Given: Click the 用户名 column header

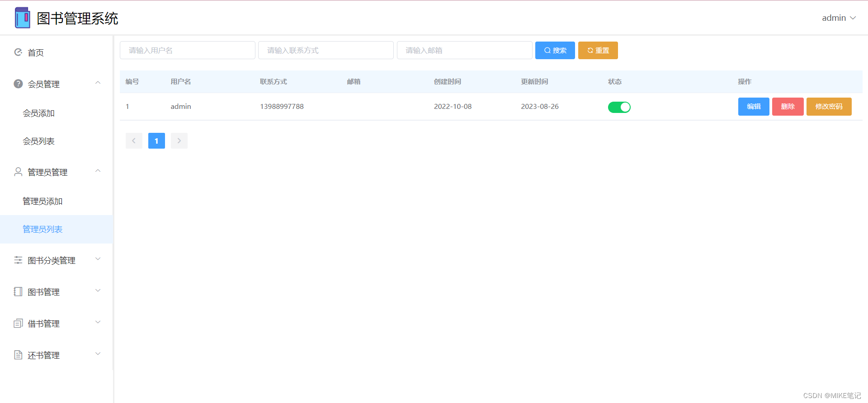Looking at the screenshot, I should click(181, 82).
